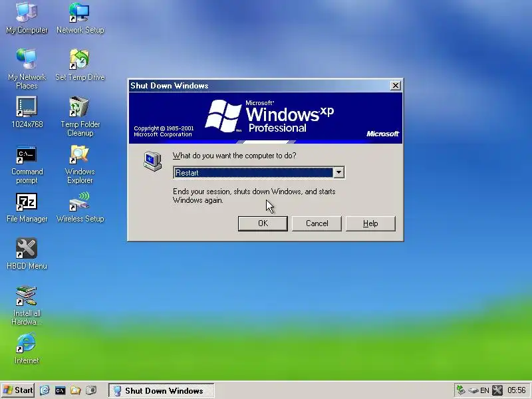Select the 7z File Manager shortcut
Screen dimensions: 532x399
(x=27, y=207)
